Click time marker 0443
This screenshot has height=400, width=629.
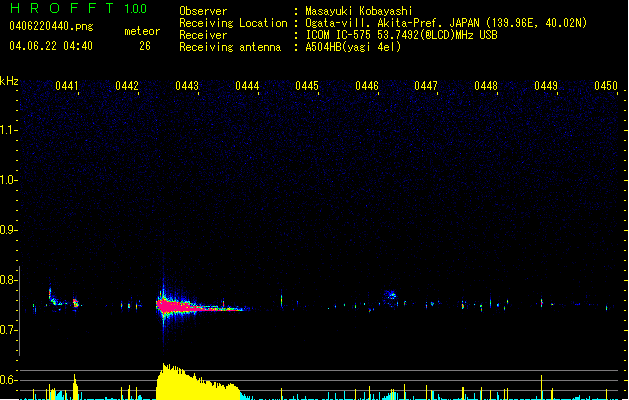click(187, 86)
